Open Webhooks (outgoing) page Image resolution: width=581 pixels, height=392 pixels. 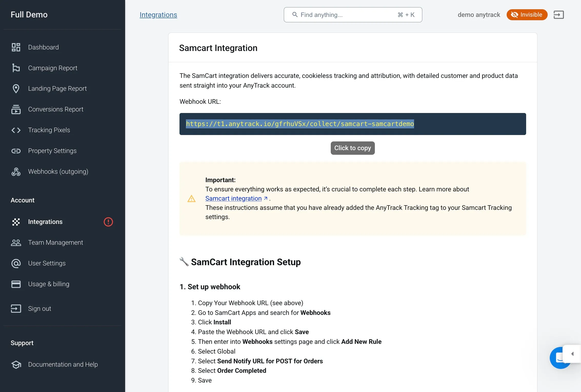[58, 172]
